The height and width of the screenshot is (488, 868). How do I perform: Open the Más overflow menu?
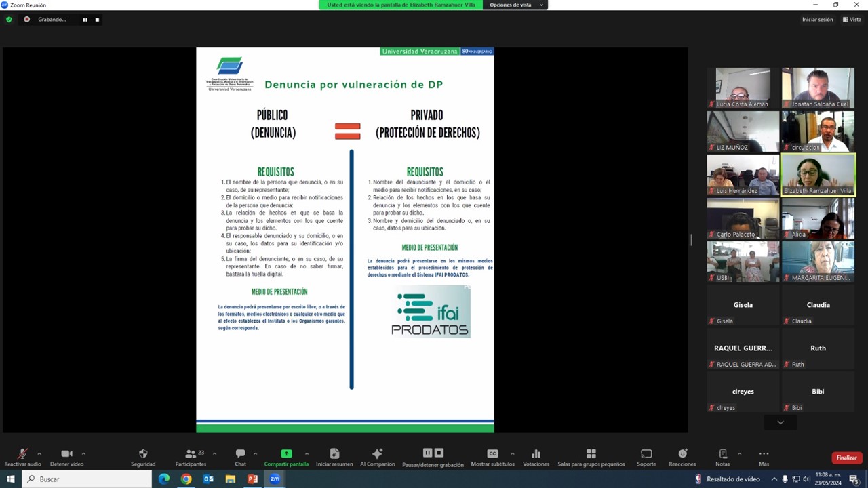click(x=764, y=454)
